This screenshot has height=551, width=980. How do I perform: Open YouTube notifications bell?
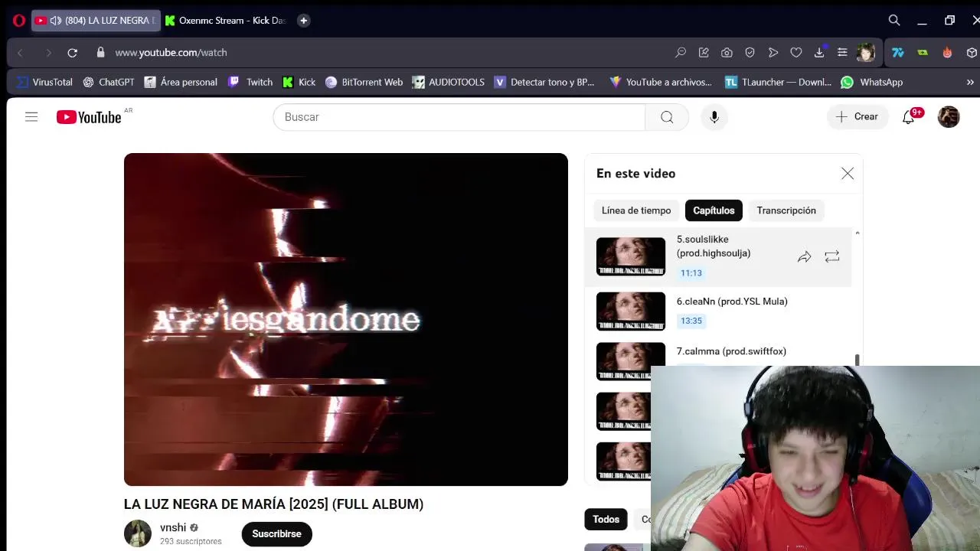pyautogui.click(x=908, y=117)
